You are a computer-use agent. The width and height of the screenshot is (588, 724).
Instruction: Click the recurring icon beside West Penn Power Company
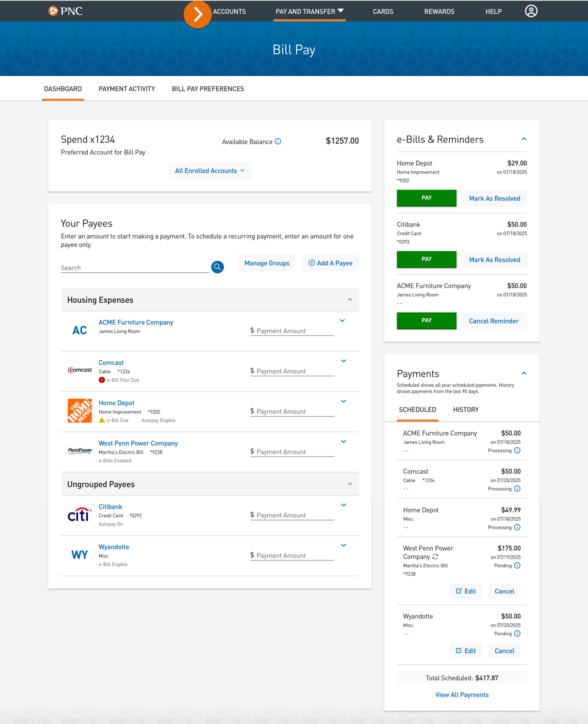tap(435, 556)
